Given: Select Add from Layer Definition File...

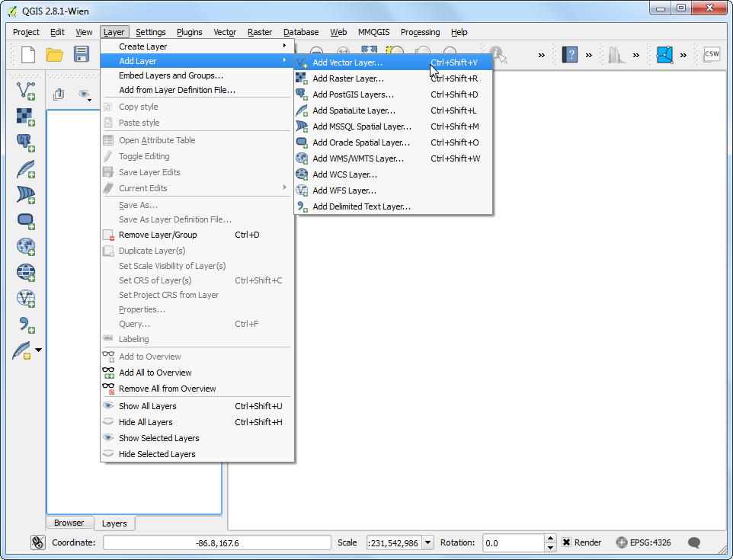Looking at the screenshot, I should pyautogui.click(x=197, y=90).
